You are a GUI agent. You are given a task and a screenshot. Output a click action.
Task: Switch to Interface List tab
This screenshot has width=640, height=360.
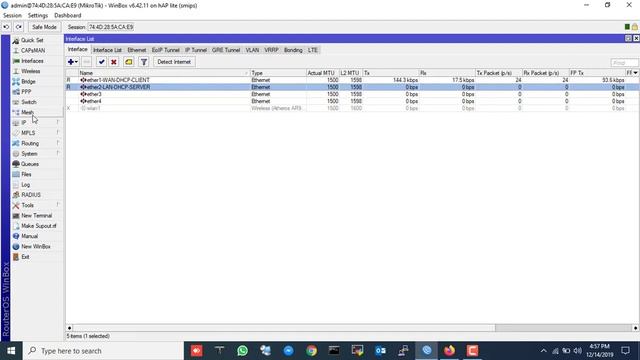coord(107,50)
